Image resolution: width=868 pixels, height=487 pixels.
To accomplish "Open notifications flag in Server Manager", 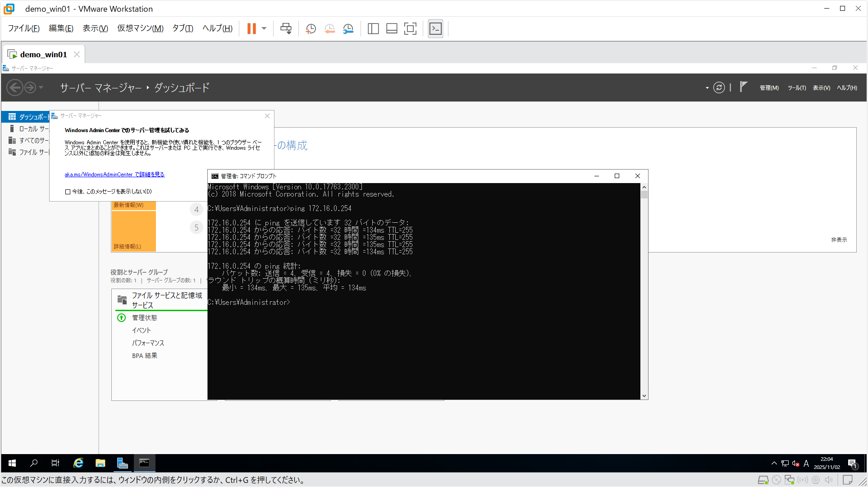I will click(743, 87).
